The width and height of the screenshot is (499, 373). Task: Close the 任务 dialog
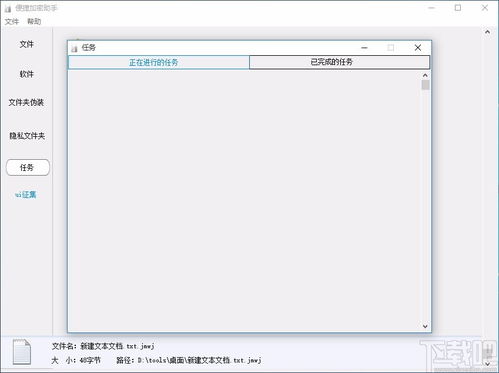point(418,48)
